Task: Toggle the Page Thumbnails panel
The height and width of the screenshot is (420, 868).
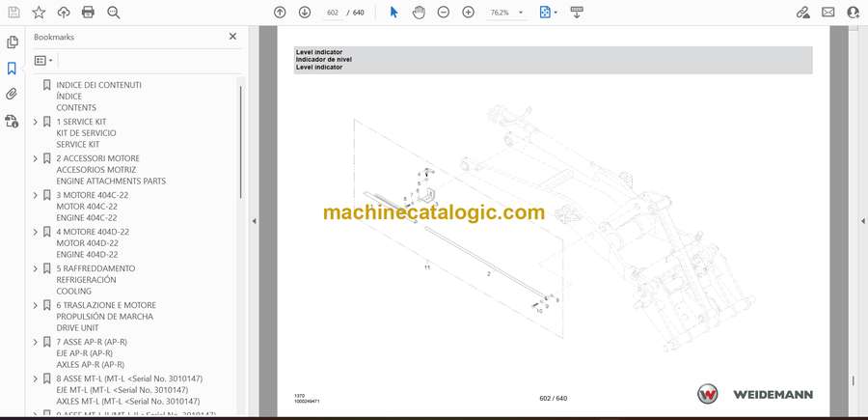Action: click(12, 42)
